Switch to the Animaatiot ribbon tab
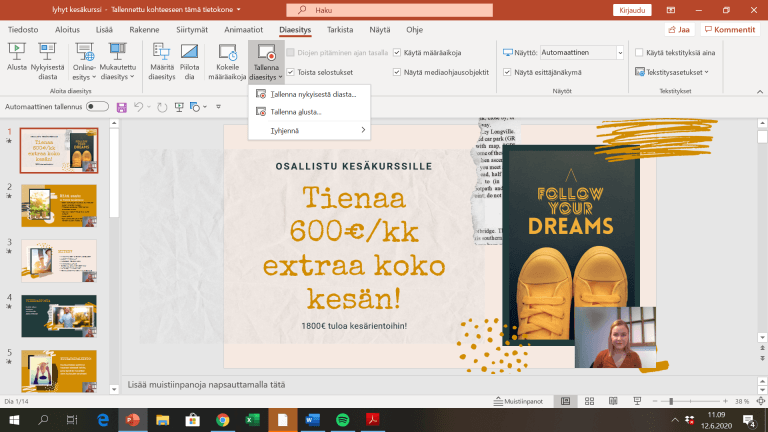 pyautogui.click(x=245, y=30)
